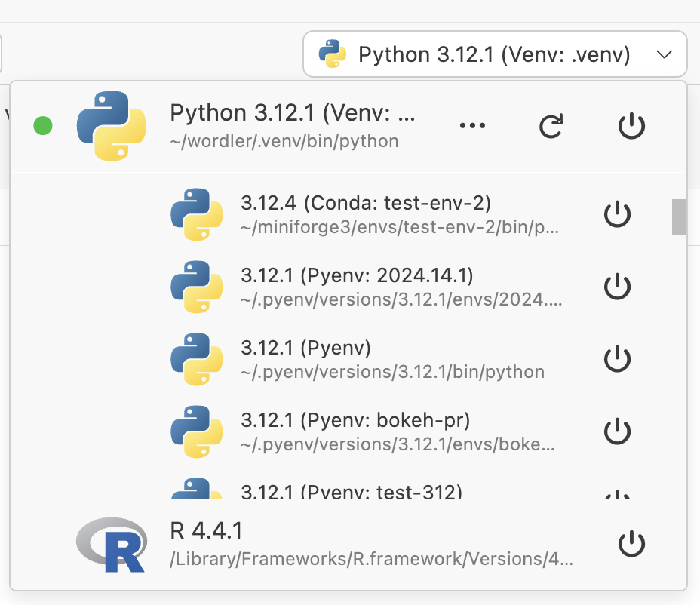
Task: Open the three-dot more options menu
Action: (472, 126)
